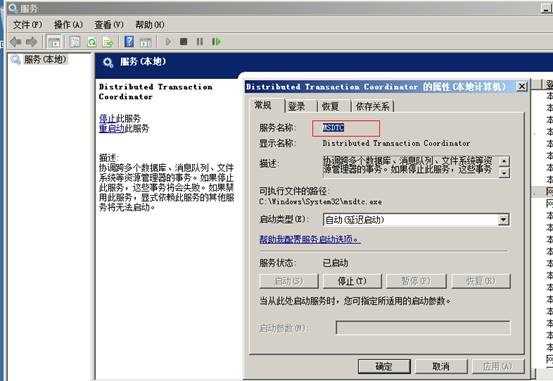Viewport: 553px width, 381px height.
Task: Confirm the dialog with 确定
Action: (384, 367)
